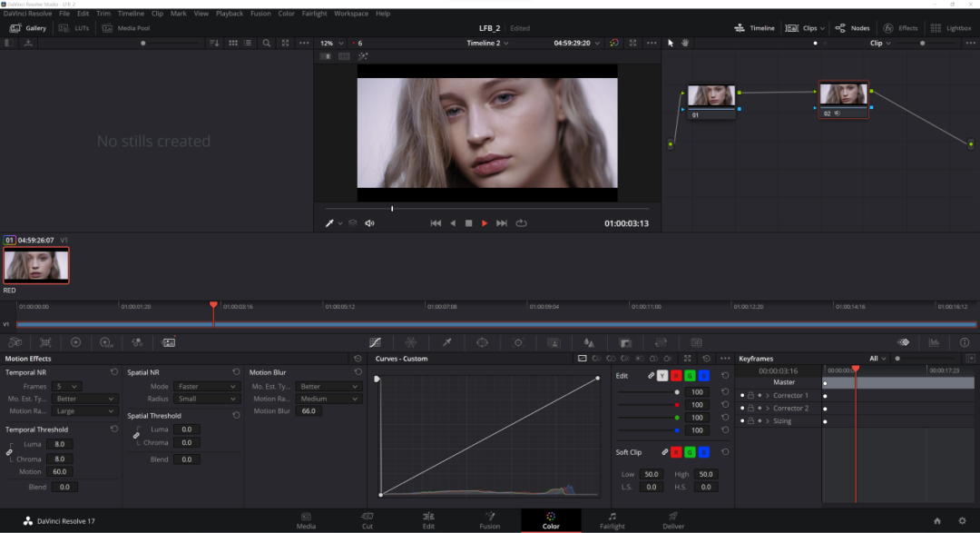
Task: Open Spatial NR Radius dropdown
Action: [206, 400]
